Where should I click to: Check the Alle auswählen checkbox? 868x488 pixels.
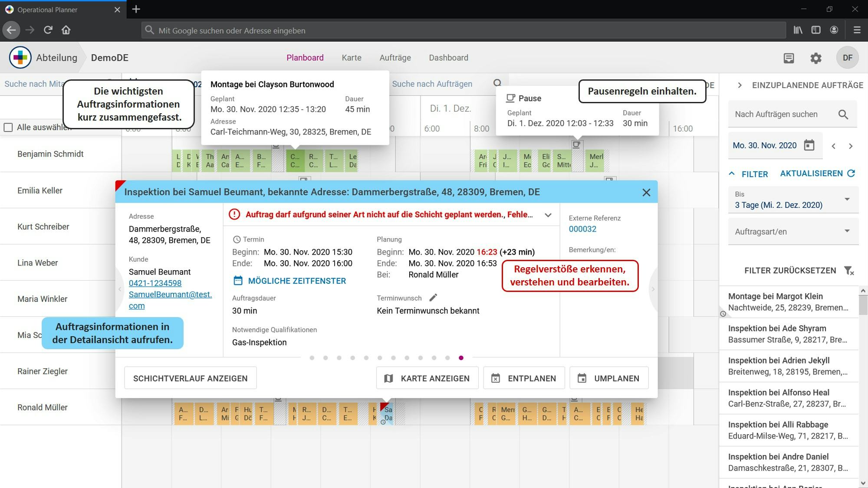pos(8,128)
